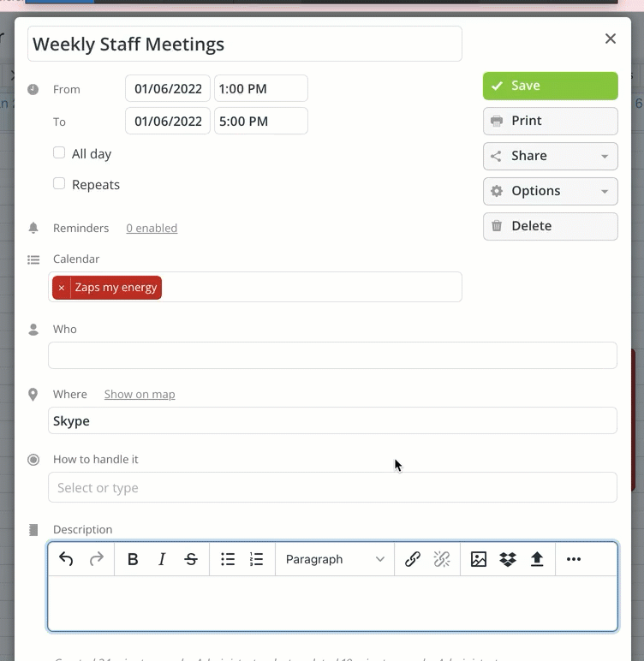Expand the Share dropdown button
Screen dimensions: 644x661
[x=551, y=156]
